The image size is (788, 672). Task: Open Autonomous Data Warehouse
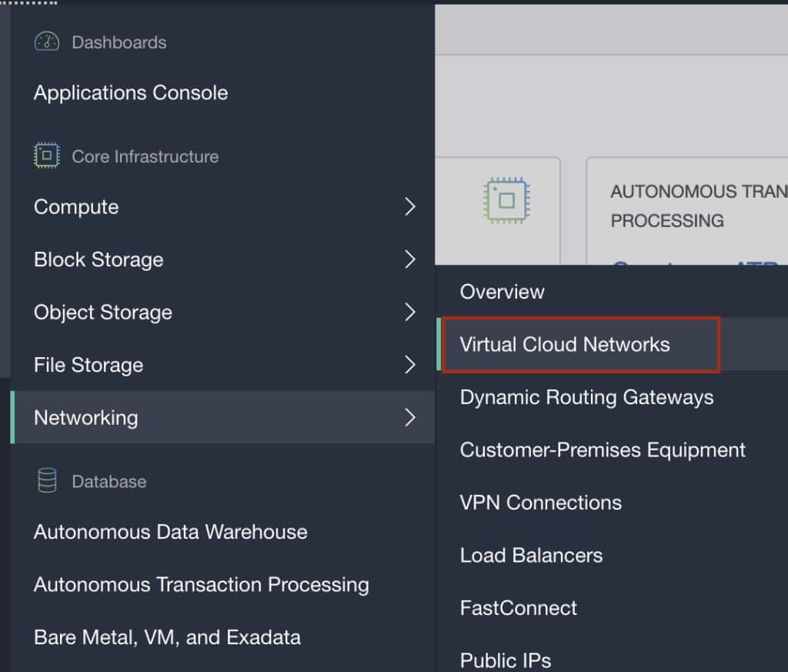pos(170,532)
